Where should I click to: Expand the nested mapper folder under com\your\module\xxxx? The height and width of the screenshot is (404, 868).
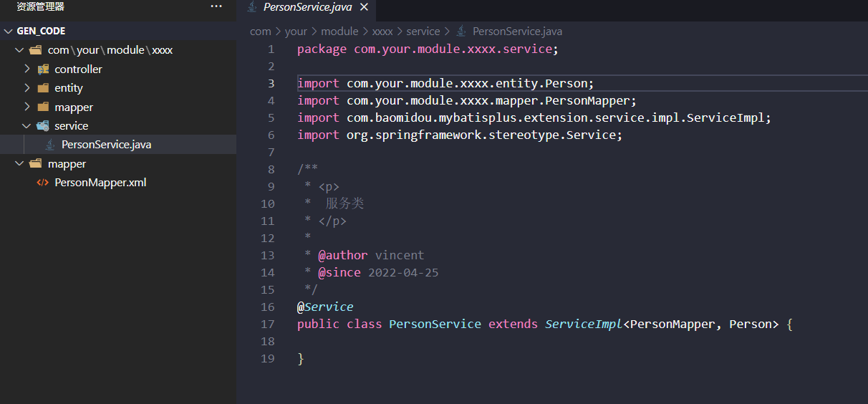[27, 107]
